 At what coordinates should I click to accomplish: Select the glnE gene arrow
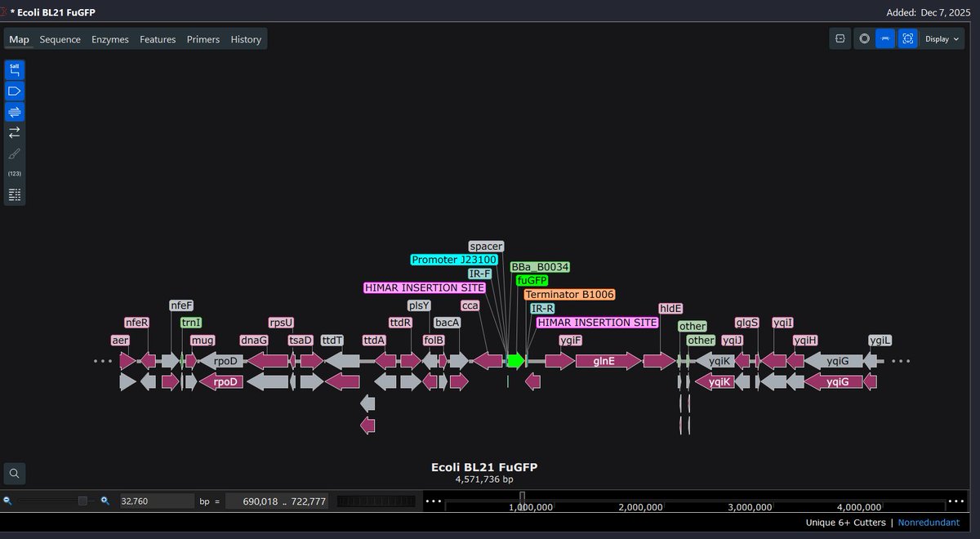pyautogui.click(x=608, y=361)
